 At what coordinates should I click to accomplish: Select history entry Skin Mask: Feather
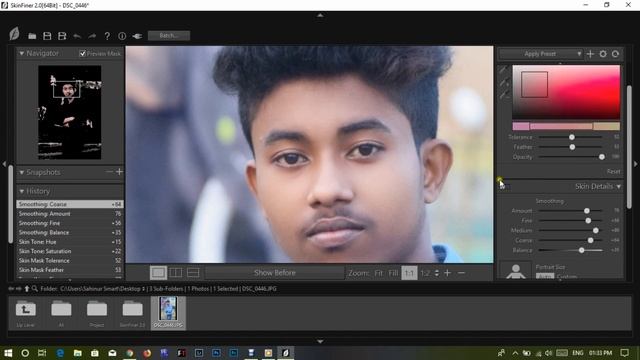[70, 270]
